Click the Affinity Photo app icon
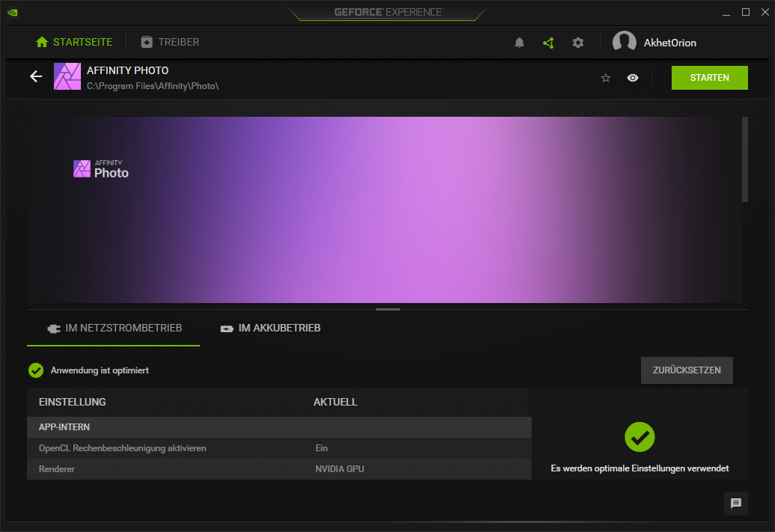Screen dimensions: 775x532 67,76
